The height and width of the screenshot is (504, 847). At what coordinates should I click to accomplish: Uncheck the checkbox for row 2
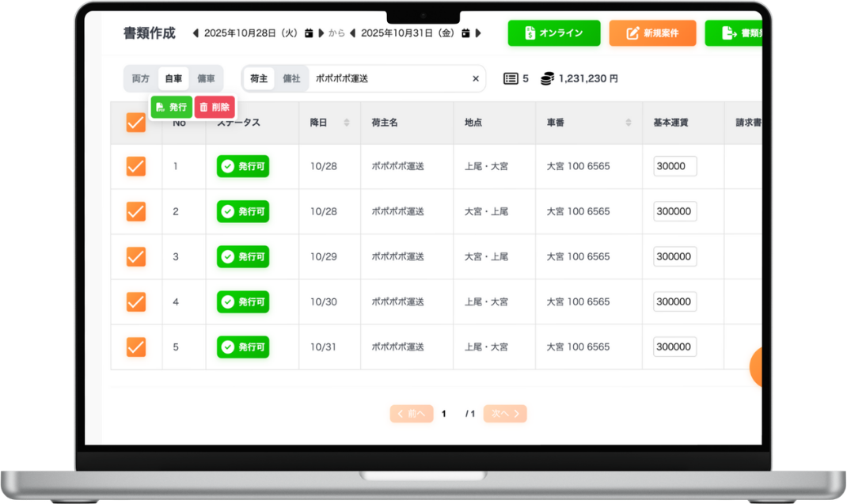136,211
